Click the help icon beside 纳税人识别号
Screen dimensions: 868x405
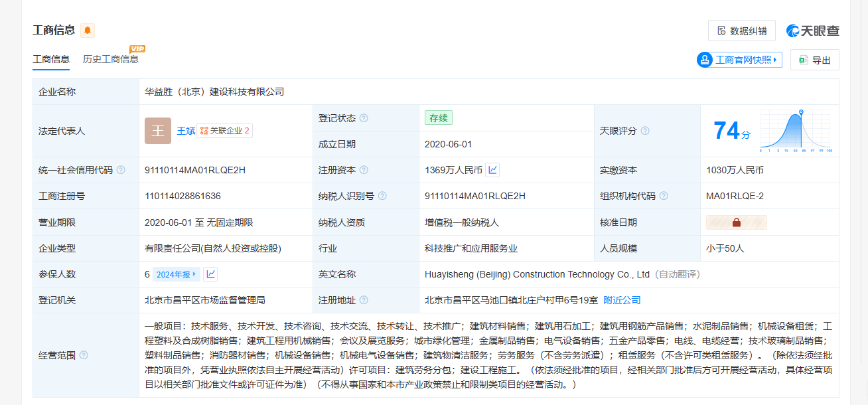(x=382, y=196)
